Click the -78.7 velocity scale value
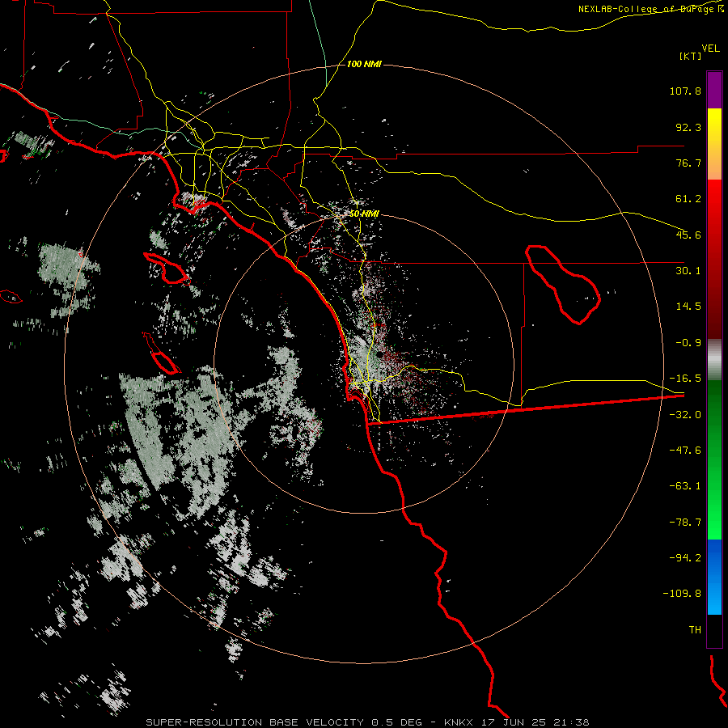 685,523
